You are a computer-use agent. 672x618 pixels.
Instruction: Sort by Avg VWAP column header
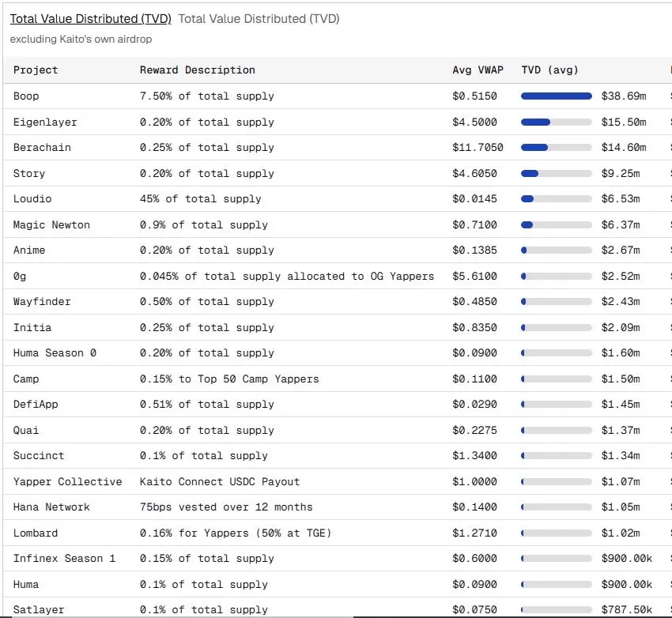pos(478,70)
